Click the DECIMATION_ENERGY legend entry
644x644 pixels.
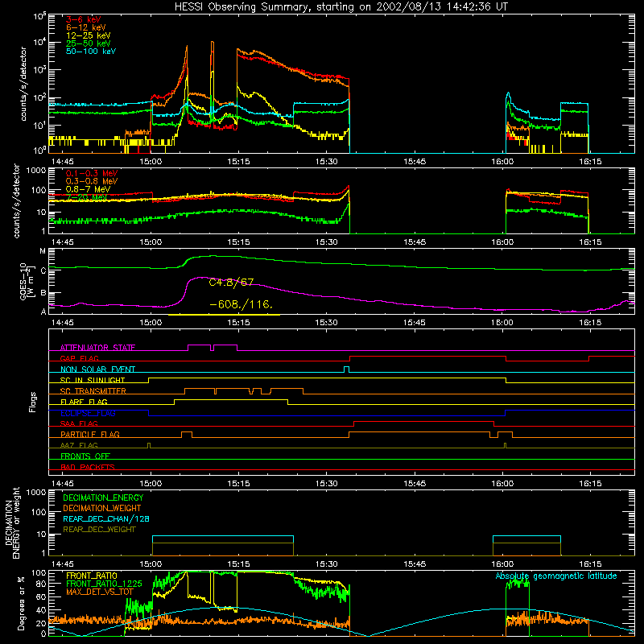point(103,497)
